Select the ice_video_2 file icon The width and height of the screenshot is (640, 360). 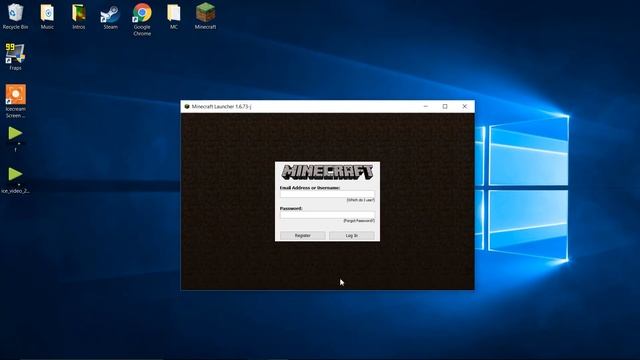(16, 180)
